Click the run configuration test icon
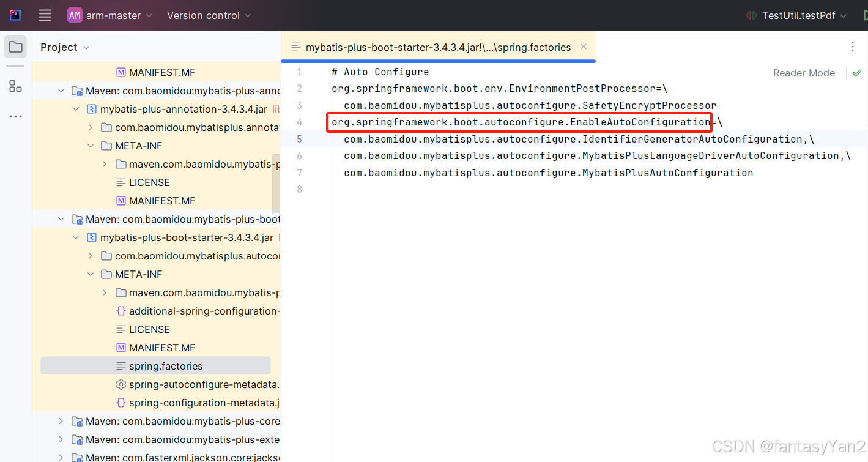The width and height of the screenshot is (868, 462). point(752,15)
